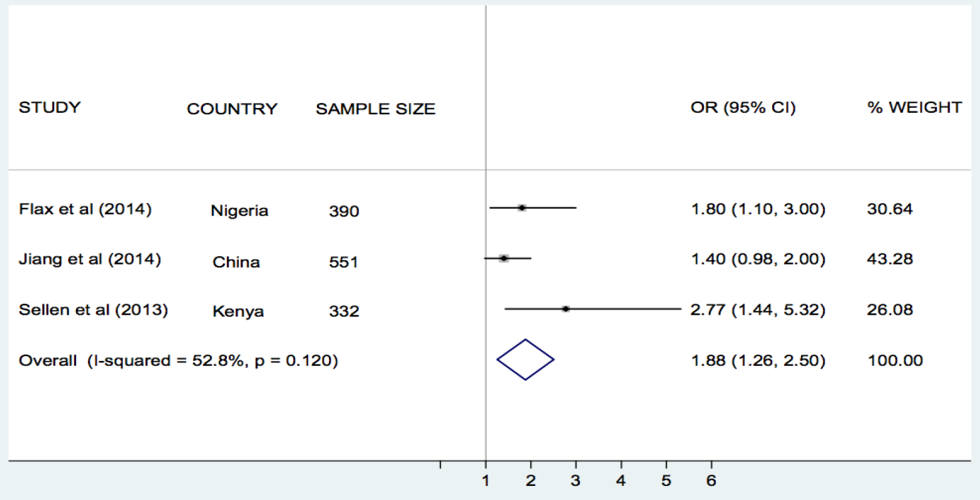Viewport: 980px width, 500px height.
Task: Click the STUDY column header
Action: [x=49, y=108]
